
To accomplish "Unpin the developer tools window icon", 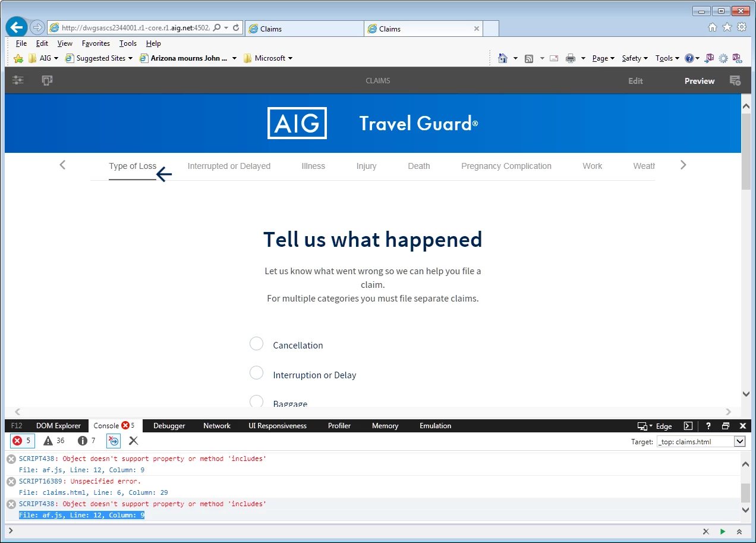I will point(726,426).
